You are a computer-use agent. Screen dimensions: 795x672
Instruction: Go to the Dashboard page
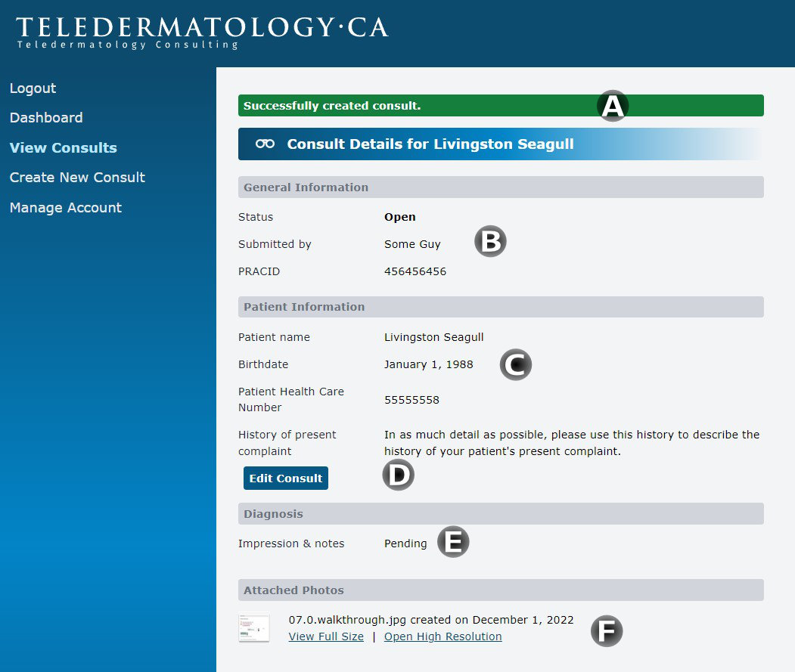point(46,118)
